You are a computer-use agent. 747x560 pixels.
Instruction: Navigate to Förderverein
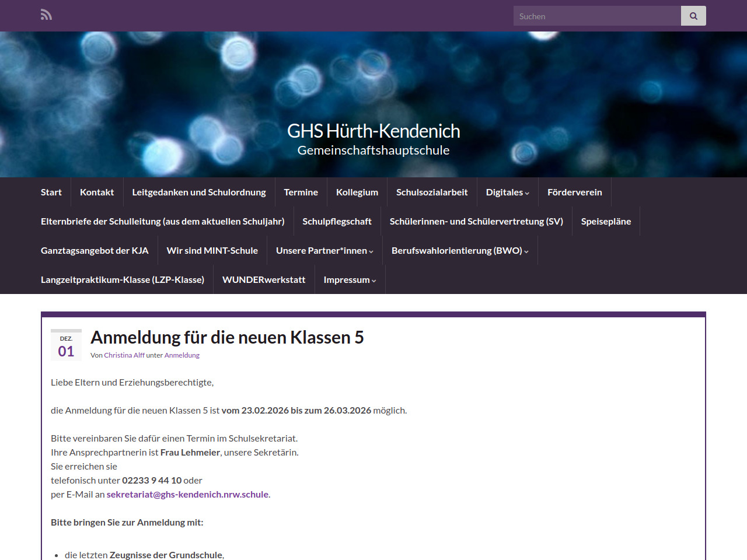pos(574,192)
